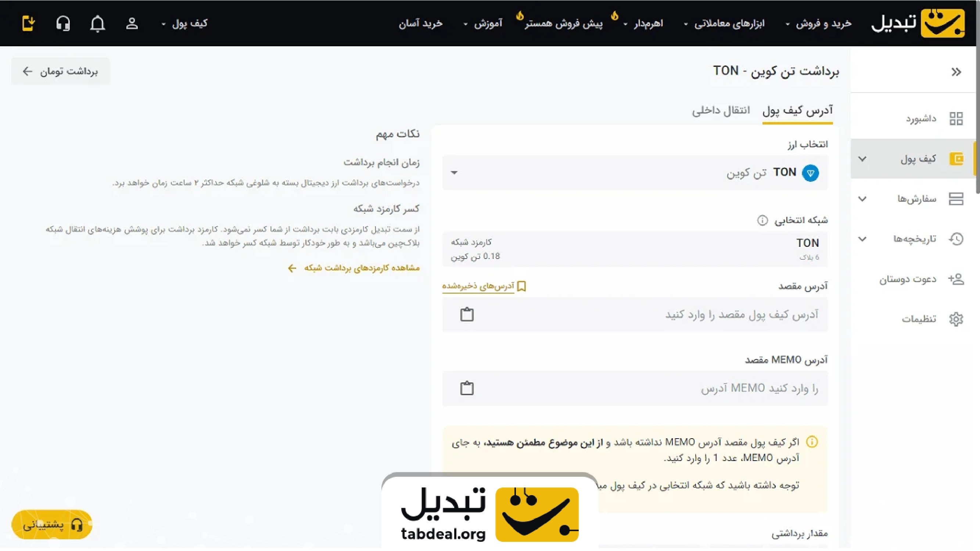The image size is (980, 551).
Task: Expand the کیف پول sidebar chevron
Action: (x=862, y=159)
